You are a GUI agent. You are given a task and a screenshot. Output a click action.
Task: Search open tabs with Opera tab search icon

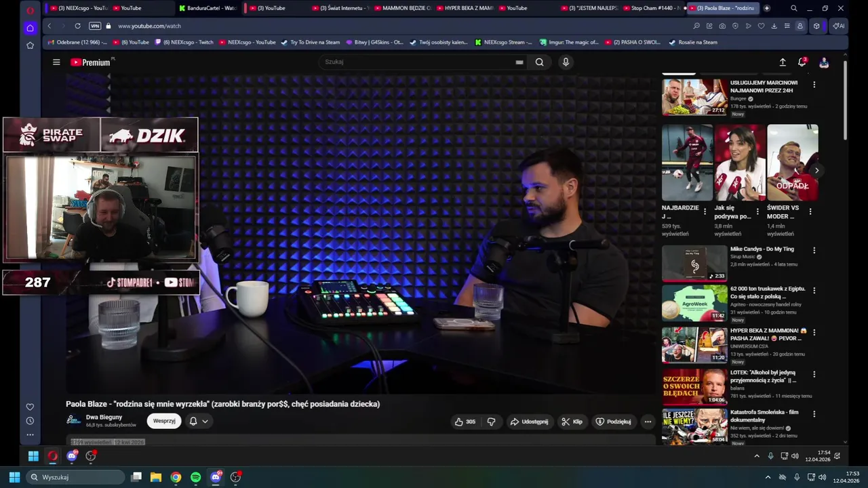coord(794,8)
